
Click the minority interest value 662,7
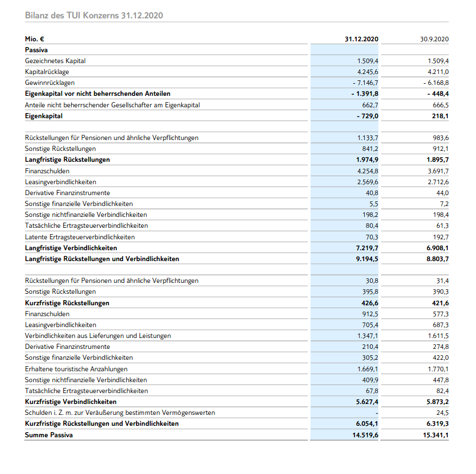(370, 105)
